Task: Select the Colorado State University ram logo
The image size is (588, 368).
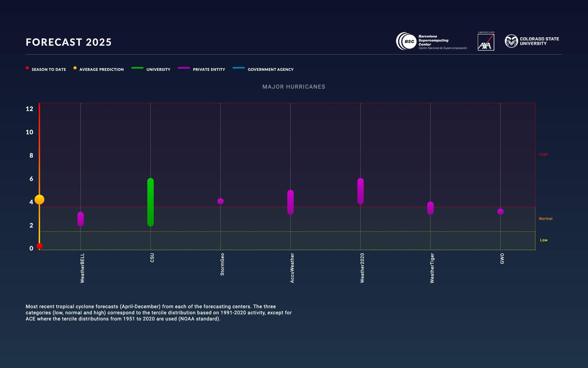Action: point(512,41)
